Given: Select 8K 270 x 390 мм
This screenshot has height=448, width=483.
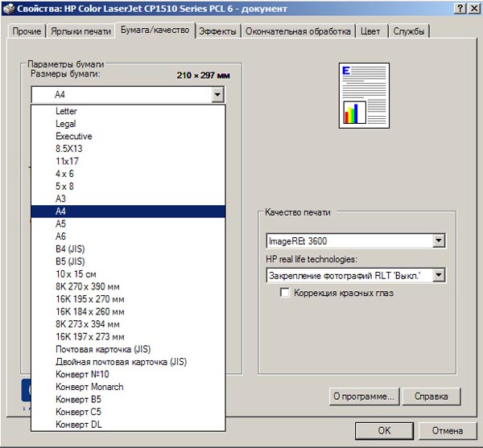Looking at the screenshot, I should (x=128, y=286).
